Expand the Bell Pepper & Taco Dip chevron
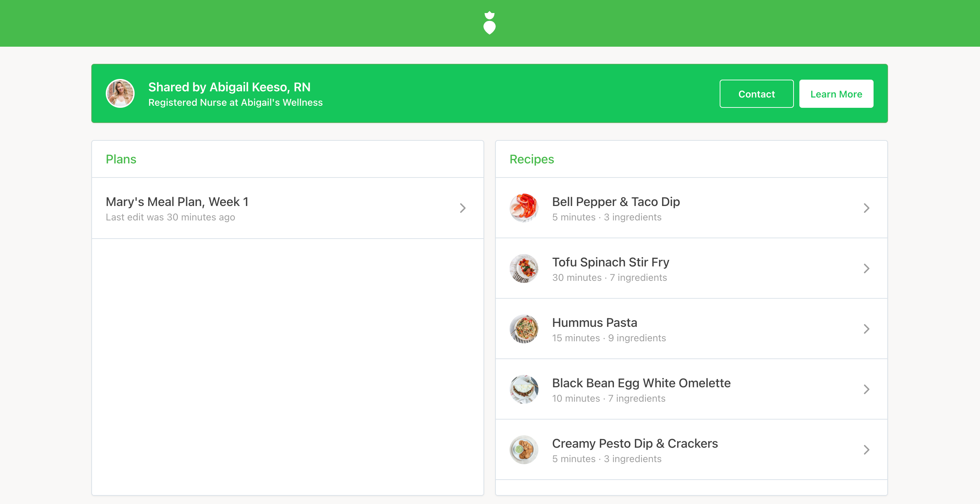 (866, 208)
